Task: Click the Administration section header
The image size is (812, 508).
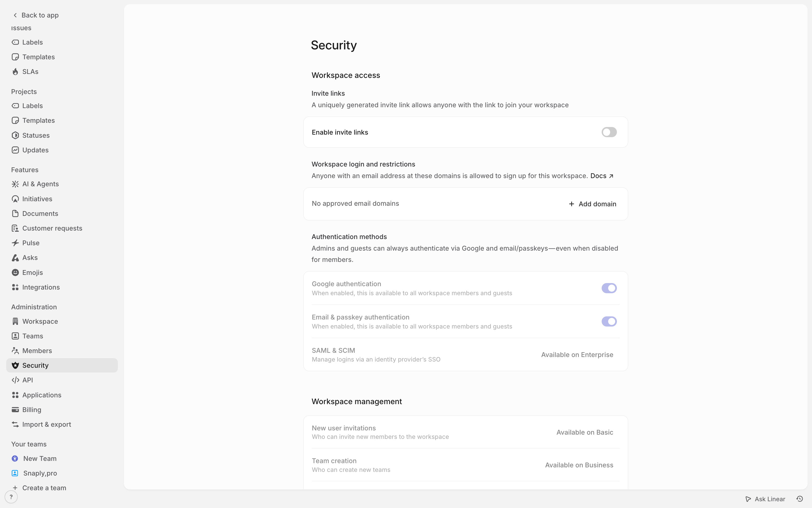Action: (34, 307)
